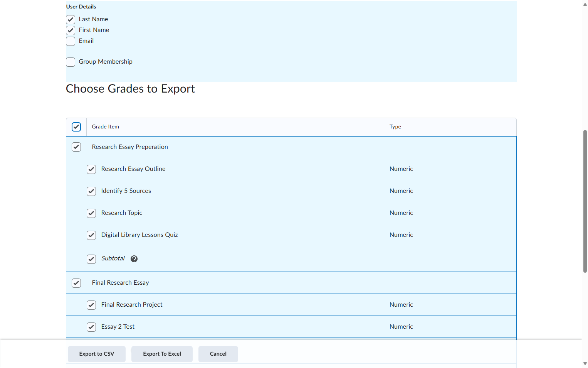Enable the Group Membership checkbox
Viewport: 588px width, 368px height.
click(x=71, y=62)
